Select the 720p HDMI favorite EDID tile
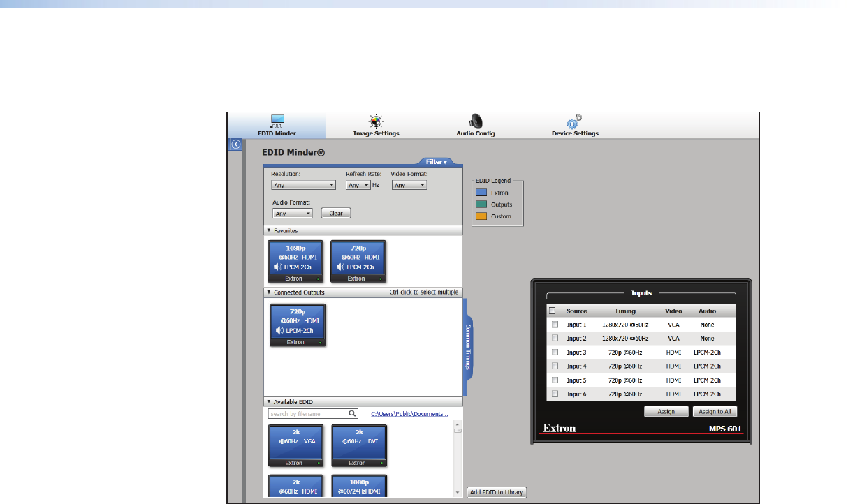 point(358,261)
